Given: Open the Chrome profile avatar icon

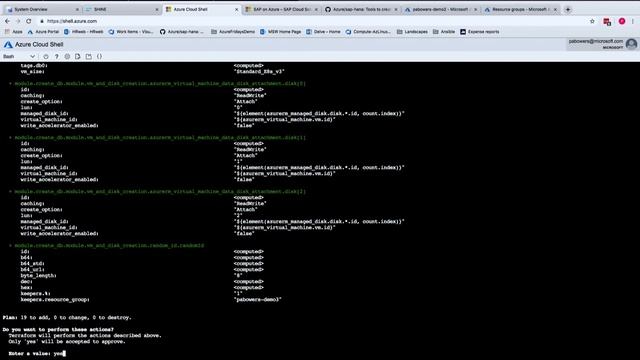Looking at the screenshot, I should [622, 21].
